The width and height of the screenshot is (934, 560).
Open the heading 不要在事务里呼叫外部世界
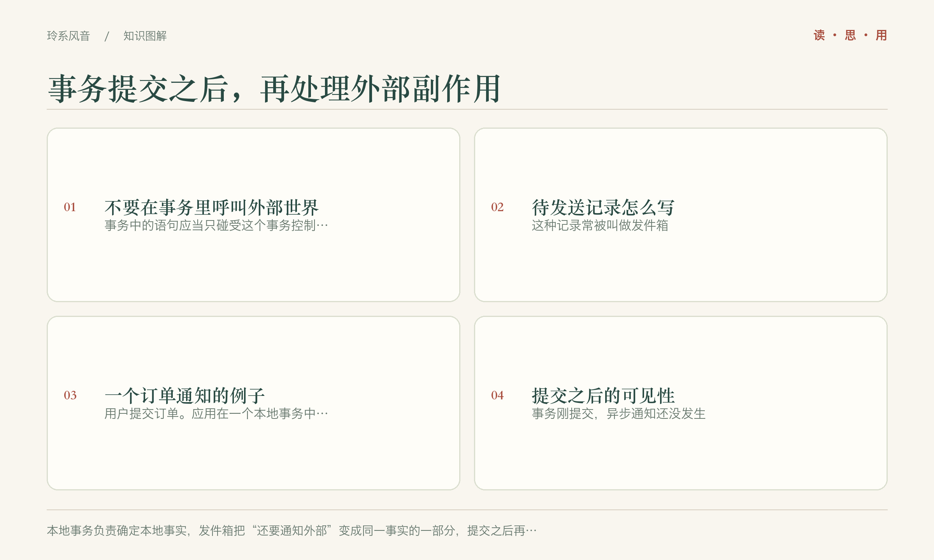(x=212, y=207)
